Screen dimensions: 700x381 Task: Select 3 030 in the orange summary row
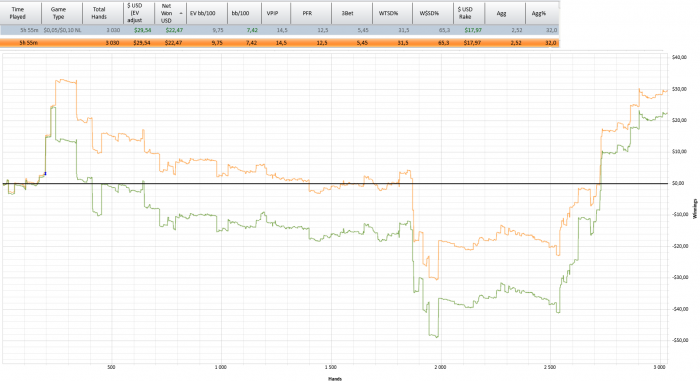coord(112,43)
